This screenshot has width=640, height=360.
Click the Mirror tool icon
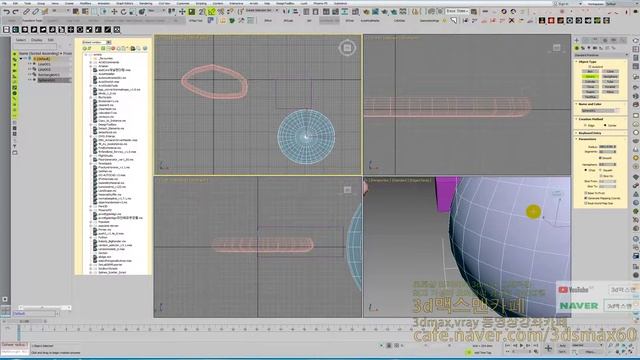[286, 12]
